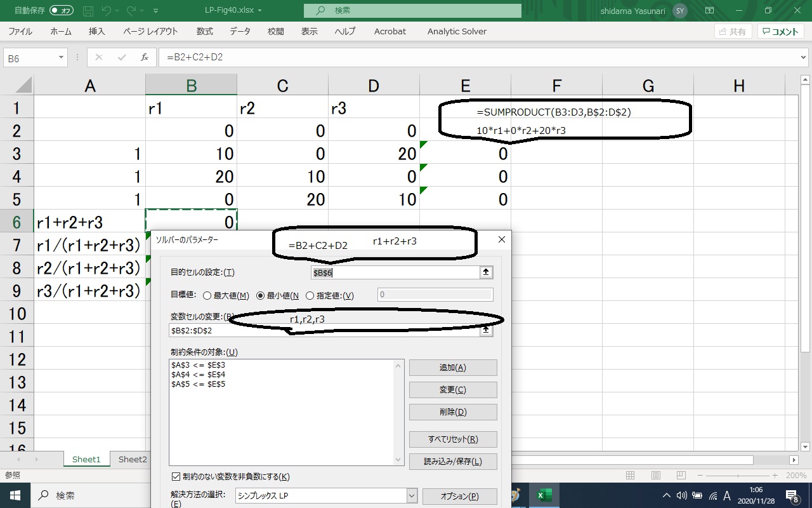
Task: Click the すべてリセット(R) button
Action: (452, 439)
